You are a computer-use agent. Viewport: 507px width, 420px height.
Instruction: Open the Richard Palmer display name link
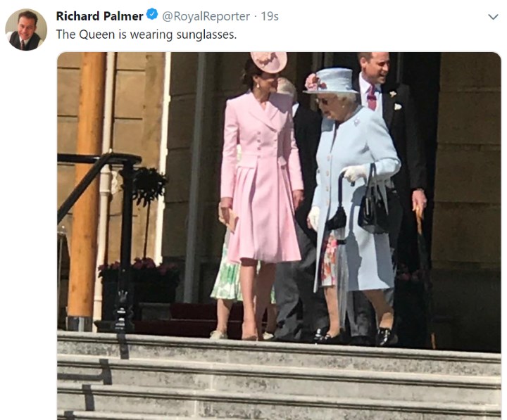pyautogui.click(x=99, y=16)
